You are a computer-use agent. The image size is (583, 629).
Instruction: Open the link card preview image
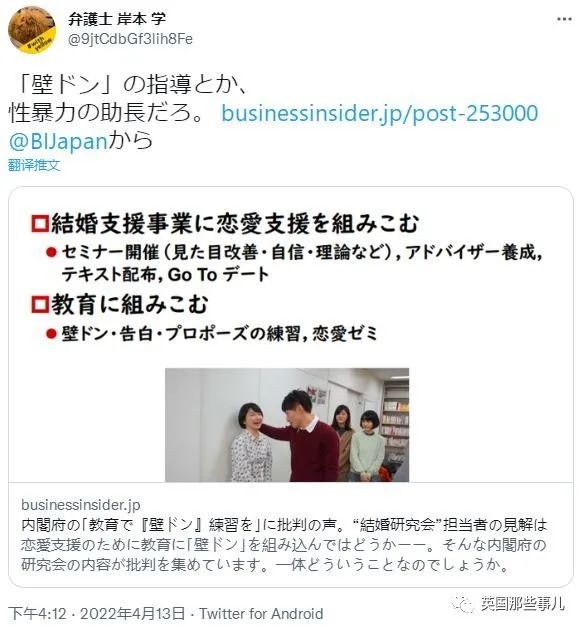pos(291,335)
